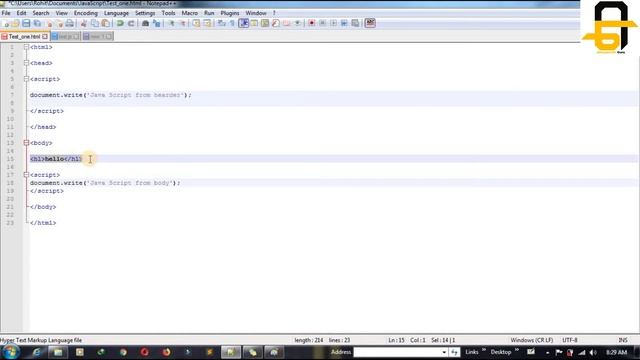The height and width of the screenshot is (360, 640).
Task: Create a new file with the New icon
Action: pos(6,23)
